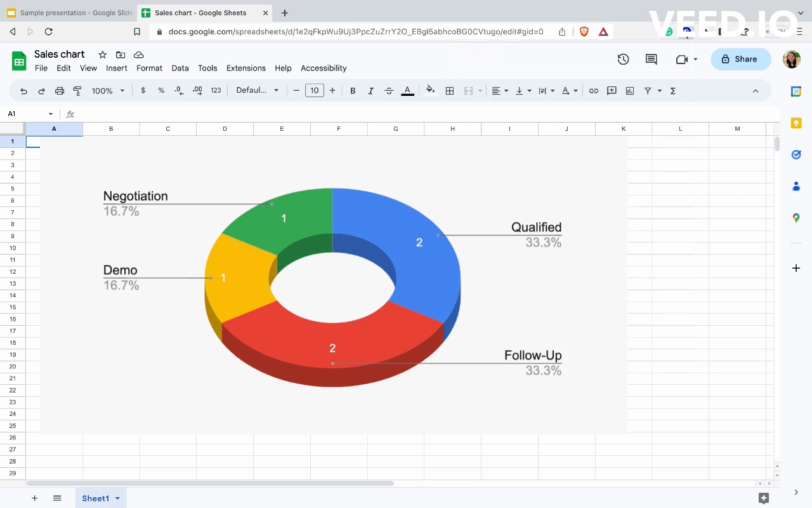Select the Paint format roller icon
Screen dimensions: 812x508
click(77, 91)
